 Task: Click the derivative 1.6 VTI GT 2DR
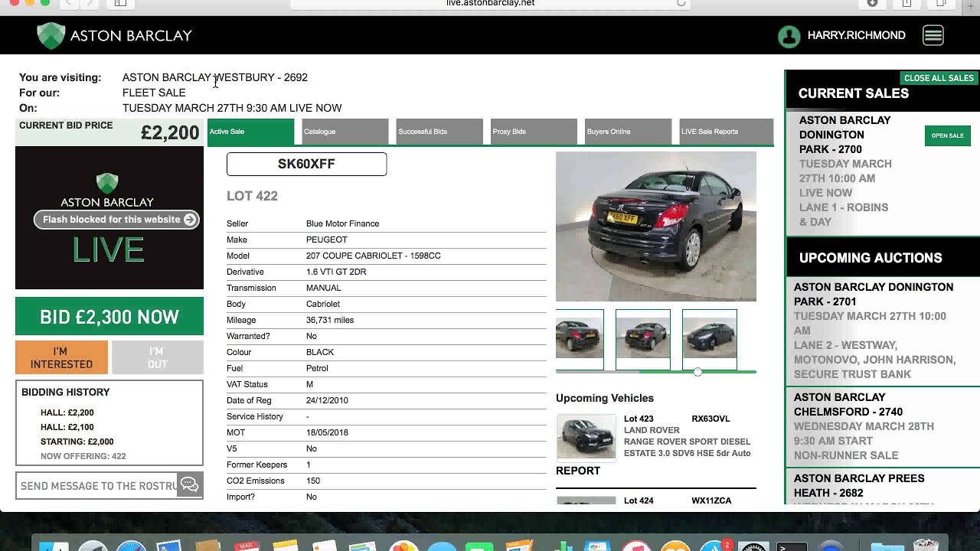[x=336, y=272]
